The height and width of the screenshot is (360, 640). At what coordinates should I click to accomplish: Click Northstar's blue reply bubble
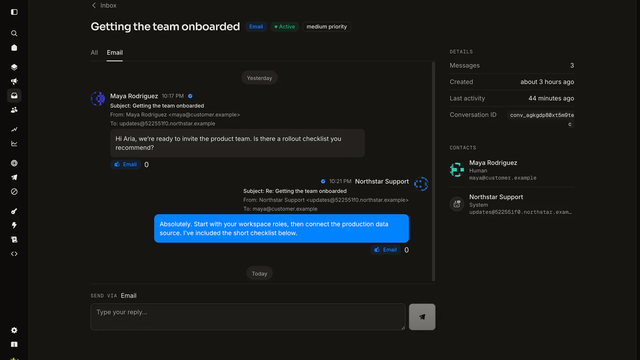[281, 229]
